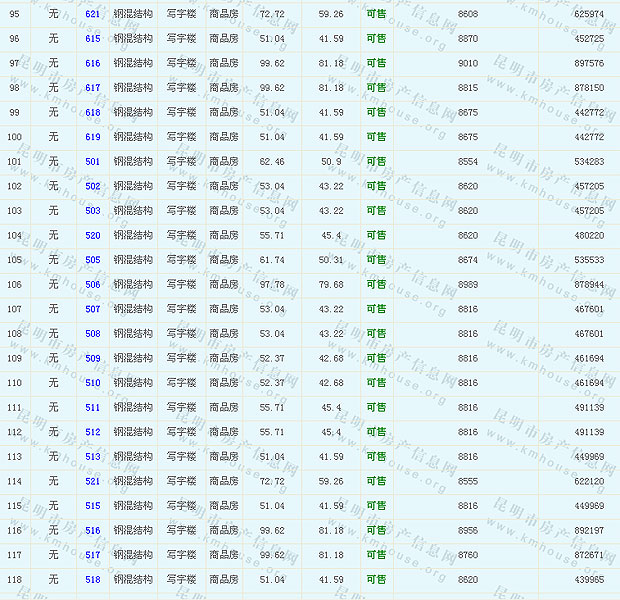Select room 512 link
The width and height of the screenshot is (620, 600).
(93, 432)
